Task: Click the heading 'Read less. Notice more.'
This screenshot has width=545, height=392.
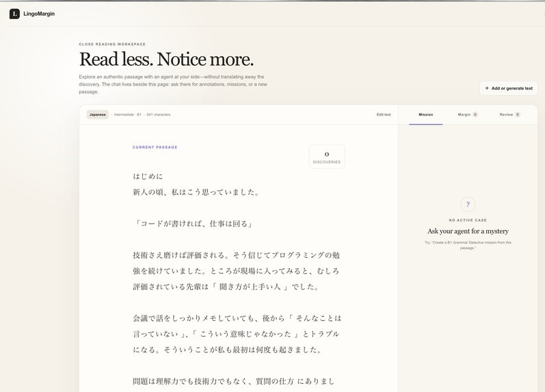Action: click(x=166, y=59)
